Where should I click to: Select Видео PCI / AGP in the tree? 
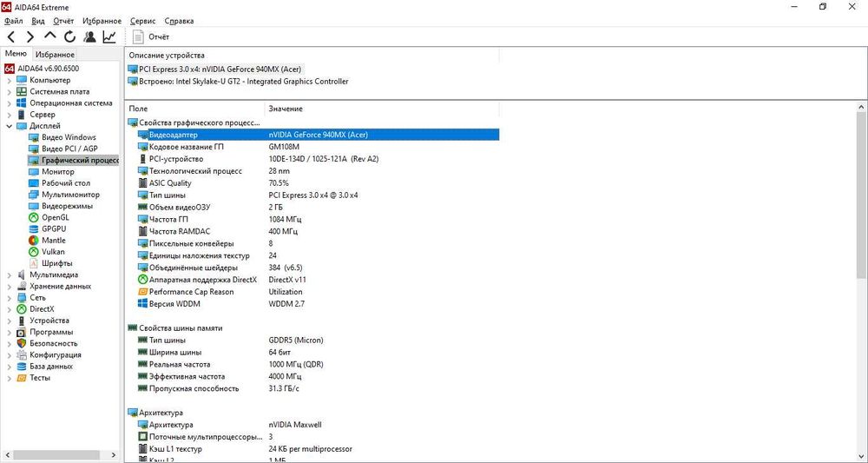click(x=69, y=149)
